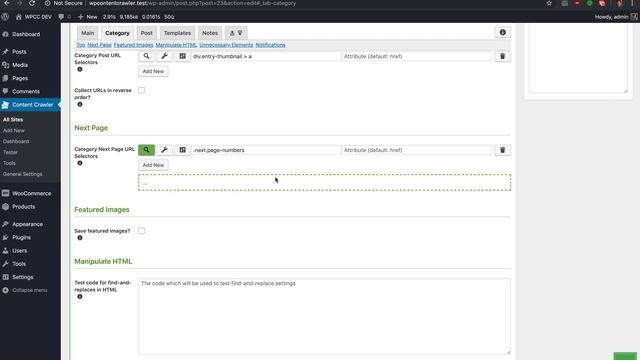Viewport: 640px width, 360px height.
Task: Click the import/export arrows tab
Action: click(x=236, y=33)
